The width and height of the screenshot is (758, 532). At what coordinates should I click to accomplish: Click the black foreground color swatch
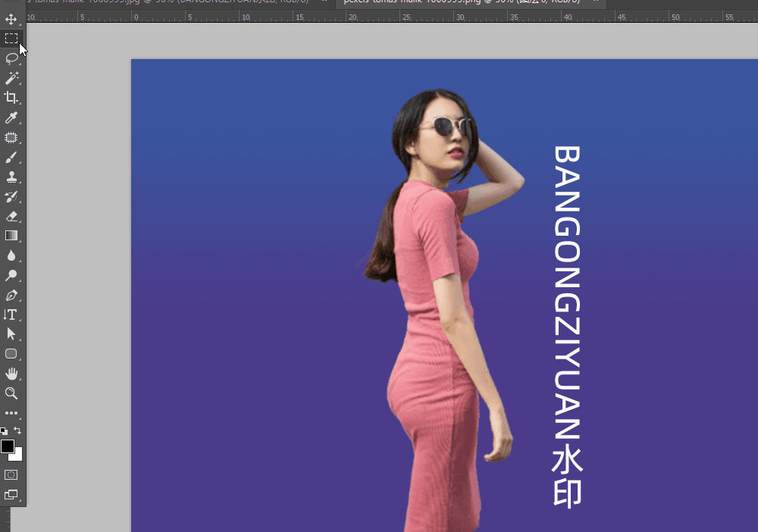pos(8,446)
